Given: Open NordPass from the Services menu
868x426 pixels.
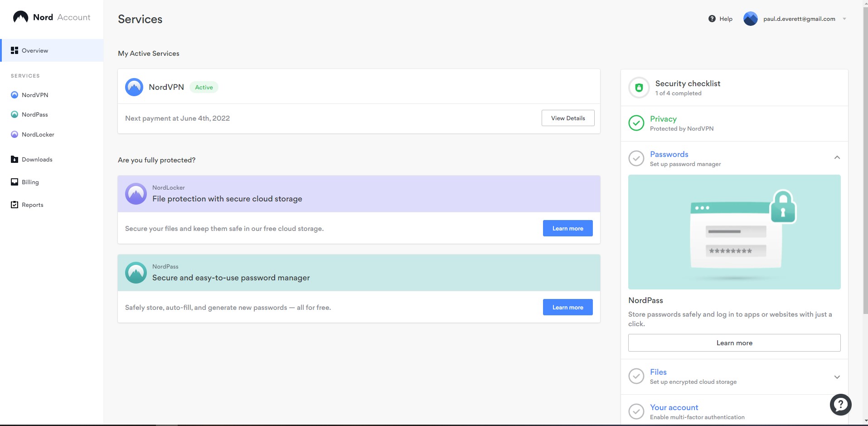Looking at the screenshot, I should coord(35,114).
